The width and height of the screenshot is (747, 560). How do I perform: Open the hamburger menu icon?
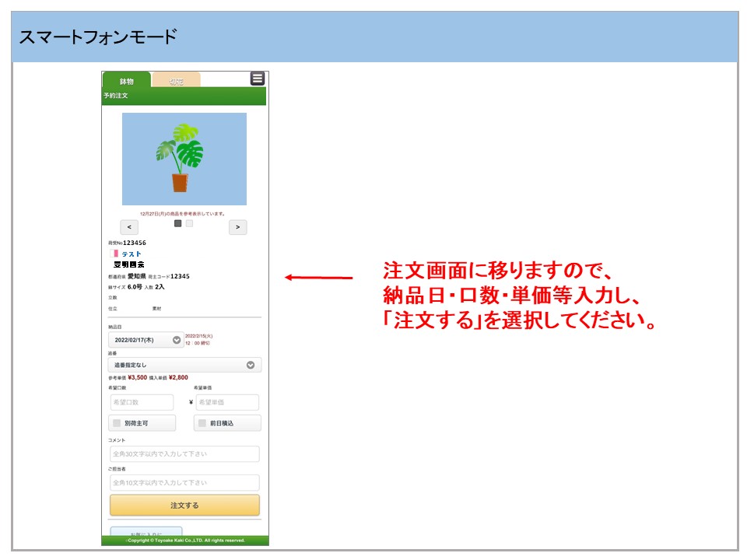(258, 79)
